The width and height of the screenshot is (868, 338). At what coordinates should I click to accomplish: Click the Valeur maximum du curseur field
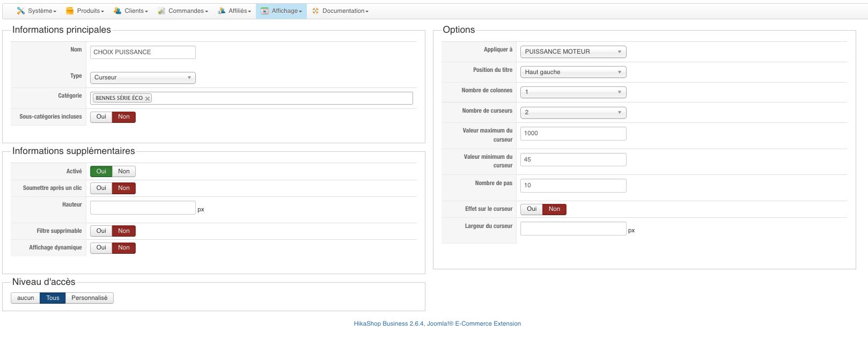tap(573, 134)
